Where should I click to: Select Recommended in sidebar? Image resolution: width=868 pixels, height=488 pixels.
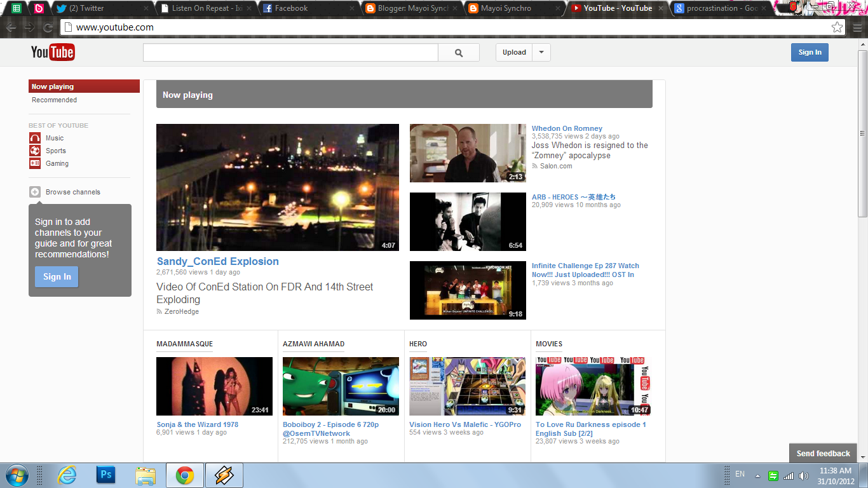55,100
